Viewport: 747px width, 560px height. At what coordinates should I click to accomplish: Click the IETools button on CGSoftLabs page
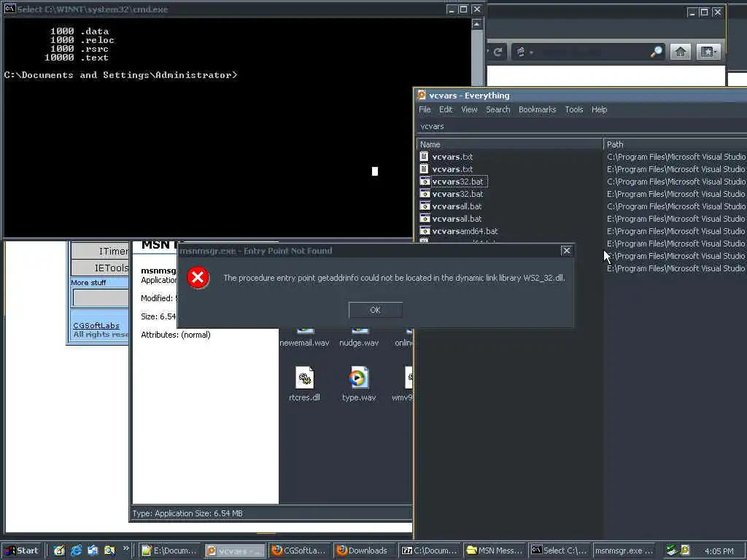coord(99,268)
